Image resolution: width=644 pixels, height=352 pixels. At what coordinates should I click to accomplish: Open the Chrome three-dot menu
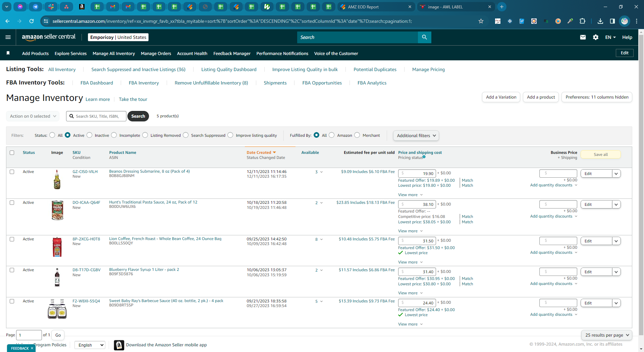coord(637,21)
